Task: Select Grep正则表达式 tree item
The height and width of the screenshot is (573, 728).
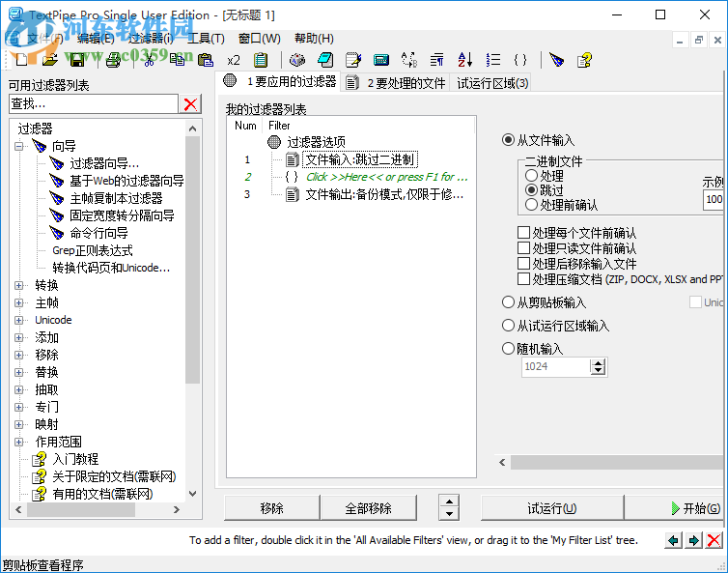Action: click(x=93, y=250)
